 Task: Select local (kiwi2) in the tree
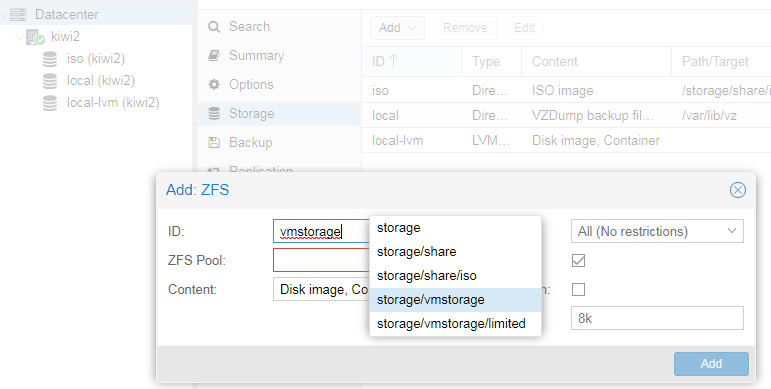tap(101, 81)
